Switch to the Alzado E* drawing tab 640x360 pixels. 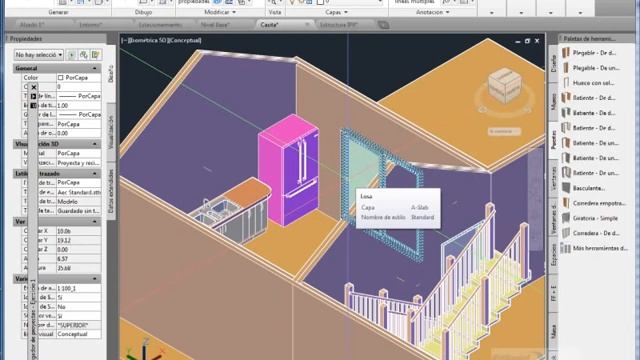[x=32, y=25]
